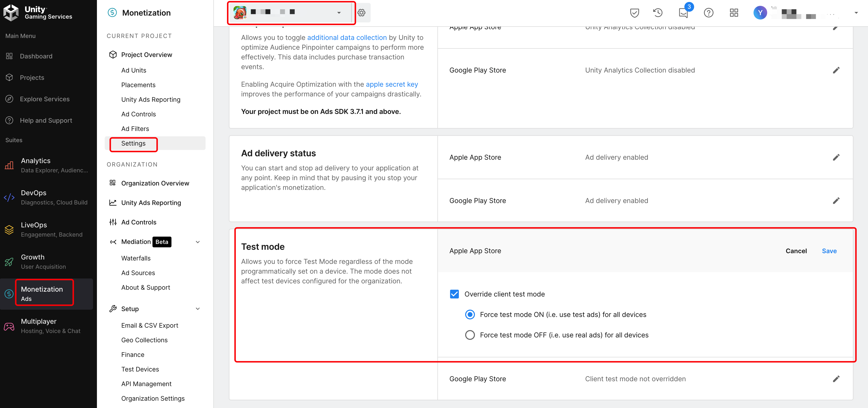
Task: Open Placements page
Action: [138, 85]
